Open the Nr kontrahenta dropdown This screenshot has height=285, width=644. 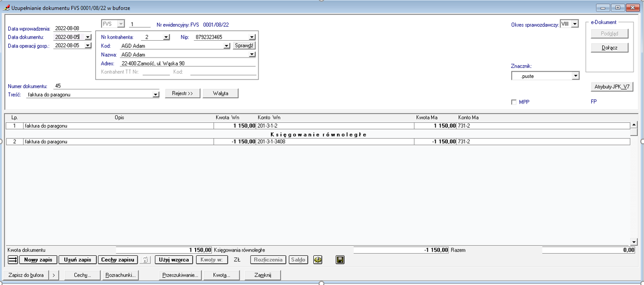(166, 37)
